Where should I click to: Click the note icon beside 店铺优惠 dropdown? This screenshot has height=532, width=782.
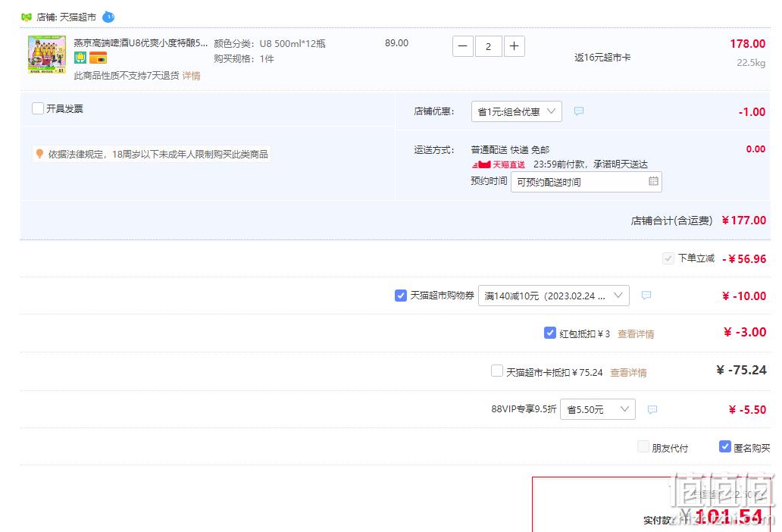(x=578, y=111)
